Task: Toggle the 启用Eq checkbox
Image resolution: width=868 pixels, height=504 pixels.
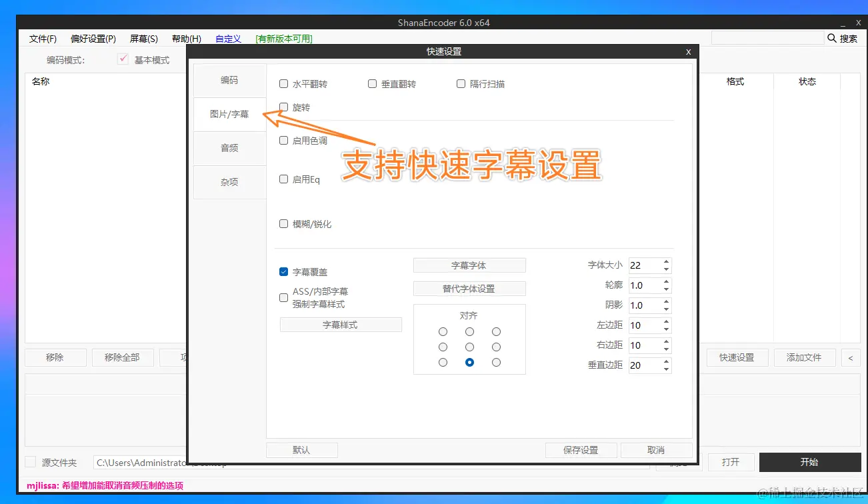Action: (x=284, y=179)
